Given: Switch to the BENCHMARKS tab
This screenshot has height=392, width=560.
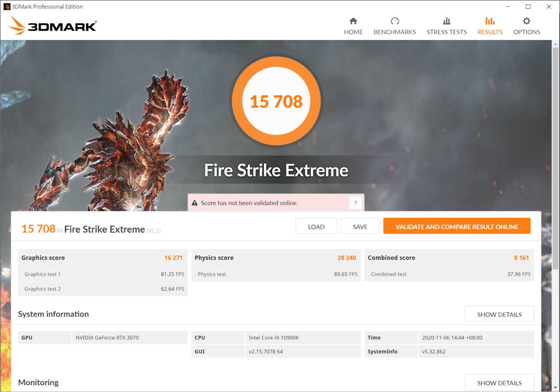Looking at the screenshot, I should (395, 26).
